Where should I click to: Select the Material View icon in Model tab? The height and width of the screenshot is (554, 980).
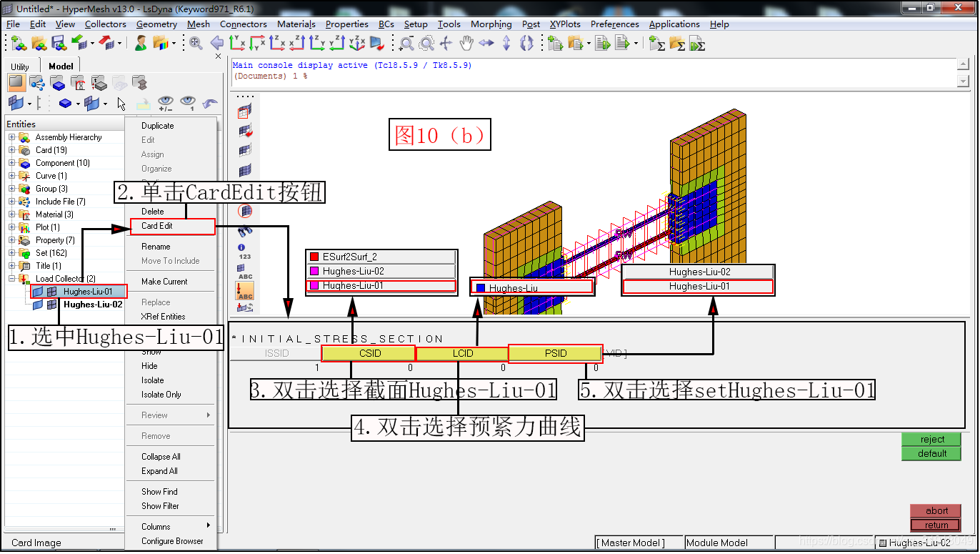tap(79, 82)
